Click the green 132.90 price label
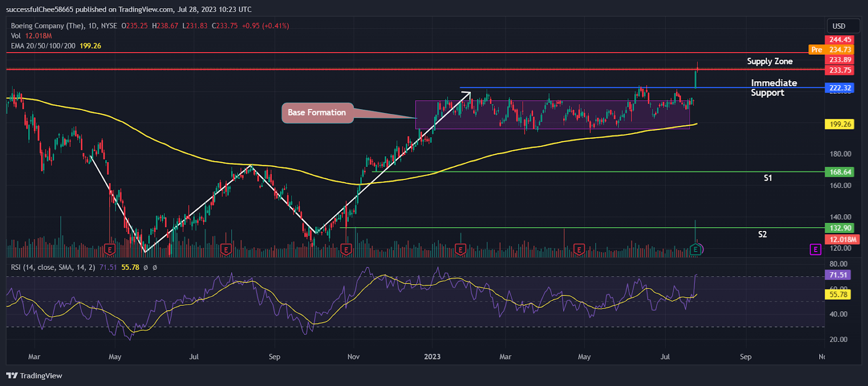This screenshot has height=386, width=868. [x=840, y=228]
